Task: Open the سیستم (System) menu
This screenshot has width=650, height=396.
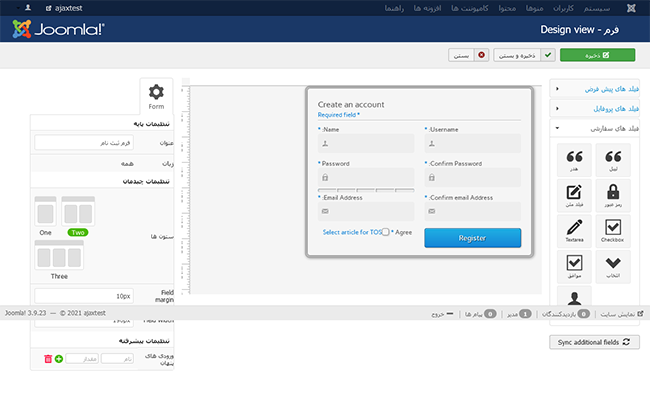Action: click(x=597, y=8)
